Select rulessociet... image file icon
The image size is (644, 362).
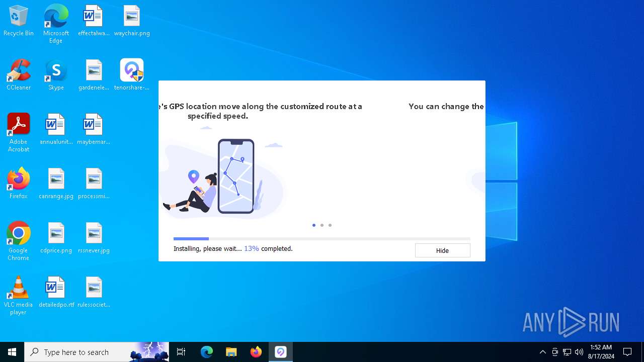[94, 293]
